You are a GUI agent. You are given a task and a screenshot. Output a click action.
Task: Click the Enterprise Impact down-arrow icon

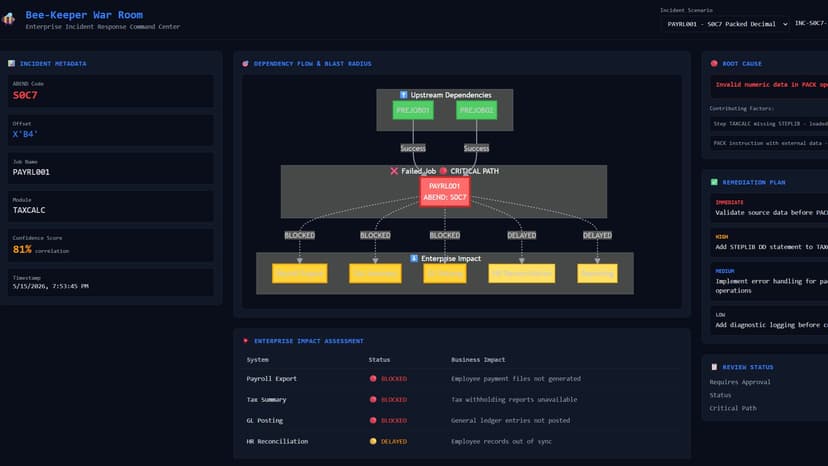click(x=414, y=258)
